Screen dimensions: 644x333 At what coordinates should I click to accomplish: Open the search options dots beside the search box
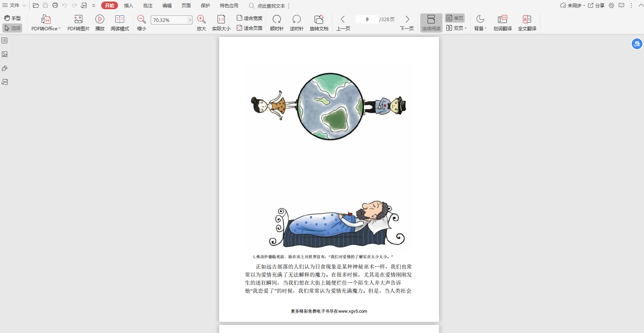pyautogui.click(x=288, y=6)
